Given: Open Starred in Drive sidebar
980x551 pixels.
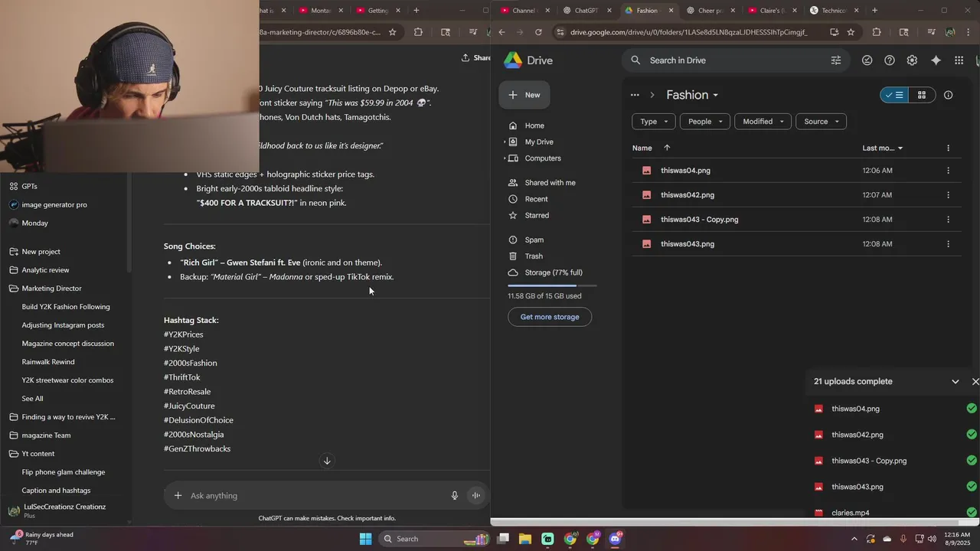Looking at the screenshot, I should (537, 216).
